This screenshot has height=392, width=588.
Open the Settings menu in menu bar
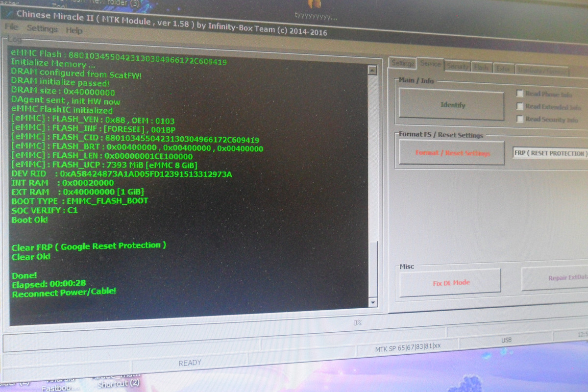point(42,28)
